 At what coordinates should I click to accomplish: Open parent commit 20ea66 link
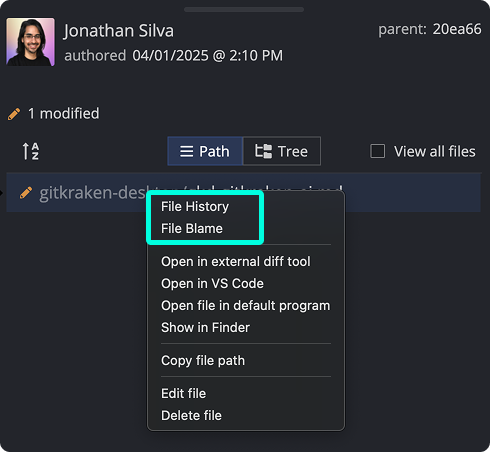click(x=457, y=29)
